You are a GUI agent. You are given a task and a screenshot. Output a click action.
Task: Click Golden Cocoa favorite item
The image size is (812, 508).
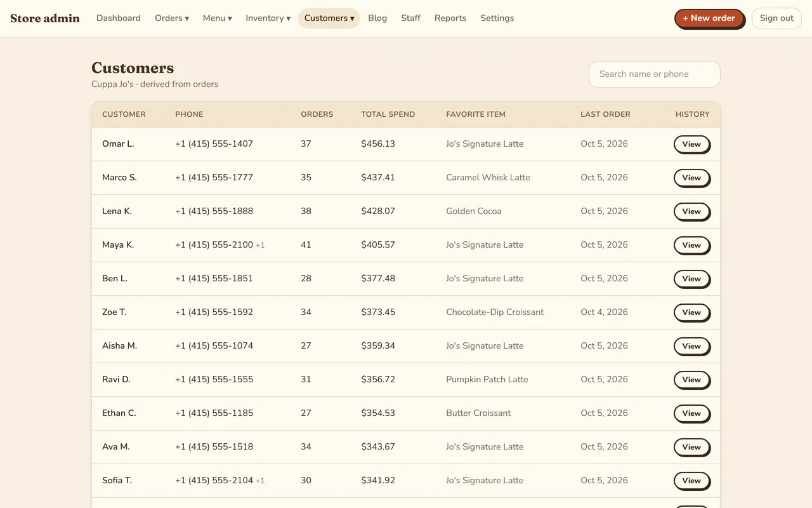tap(474, 211)
